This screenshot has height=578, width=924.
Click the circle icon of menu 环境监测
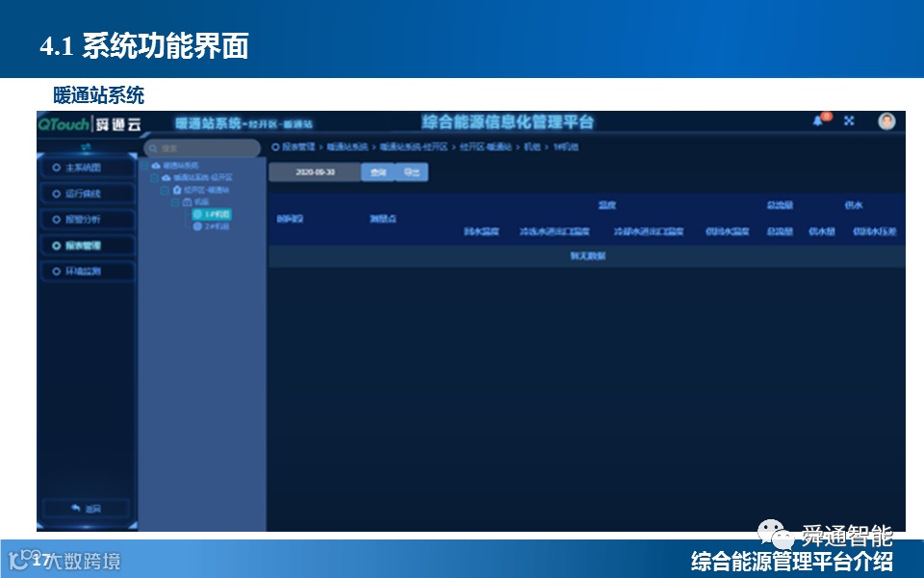tap(57, 272)
